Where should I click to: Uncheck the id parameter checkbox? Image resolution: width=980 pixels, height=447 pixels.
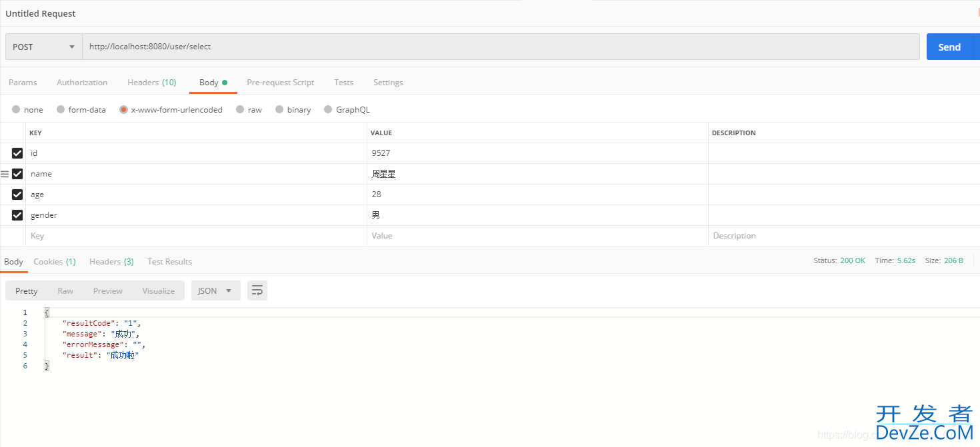(x=17, y=153)
